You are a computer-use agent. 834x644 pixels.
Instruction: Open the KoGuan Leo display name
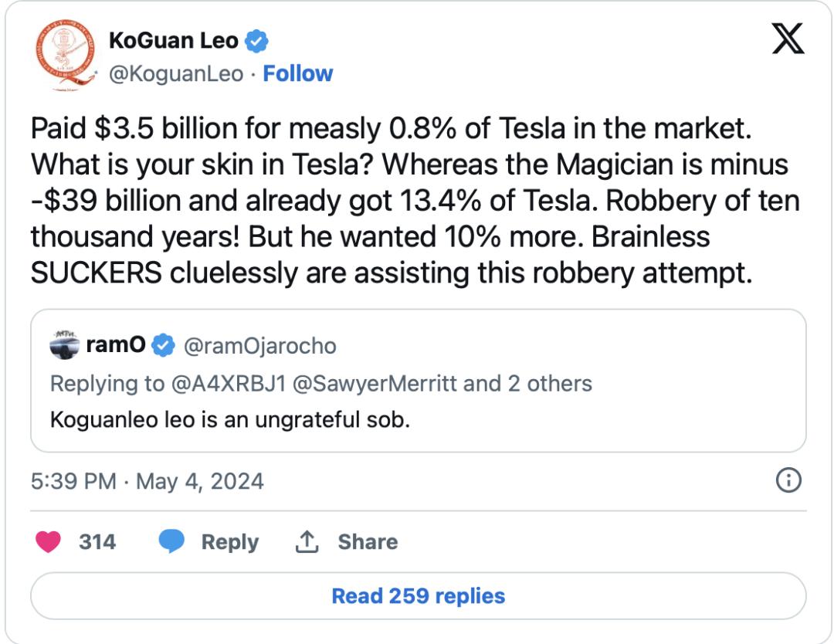coord(174,40)
